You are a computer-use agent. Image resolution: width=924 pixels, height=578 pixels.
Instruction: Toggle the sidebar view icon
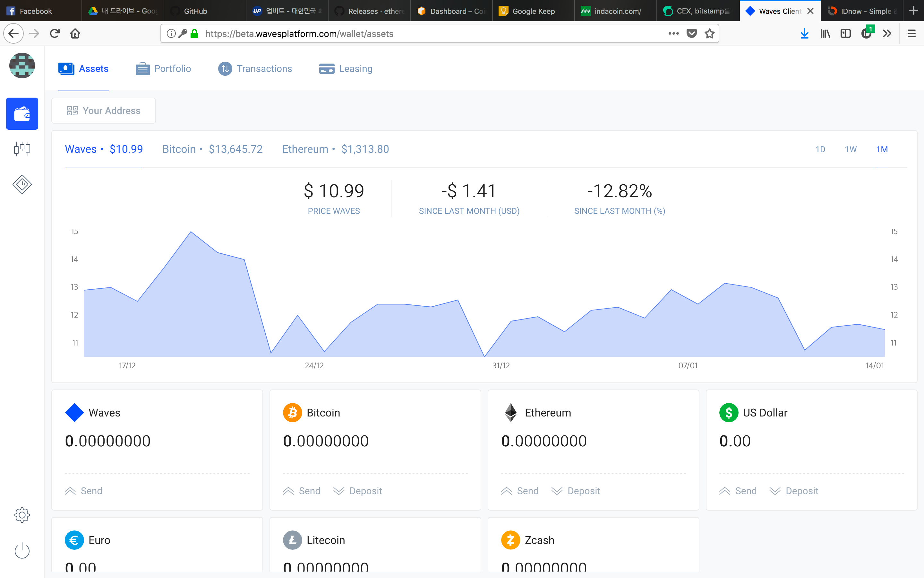(846, 34)
